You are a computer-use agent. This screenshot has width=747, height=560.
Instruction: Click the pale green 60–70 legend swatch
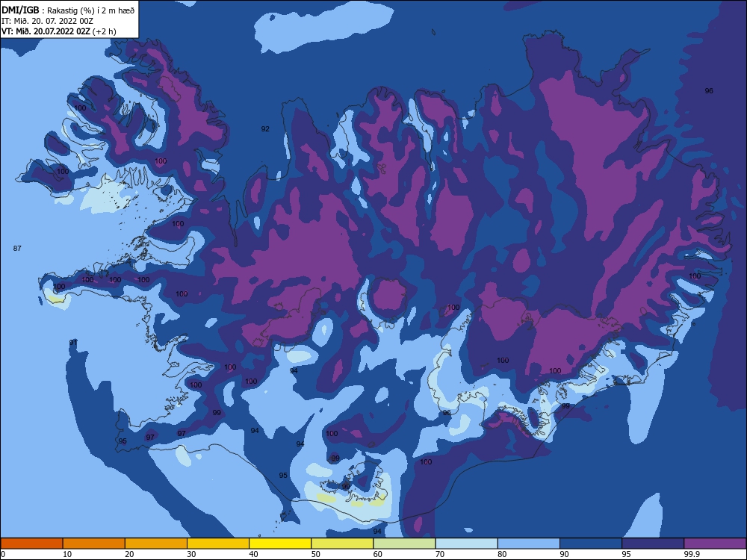[404, 544]
